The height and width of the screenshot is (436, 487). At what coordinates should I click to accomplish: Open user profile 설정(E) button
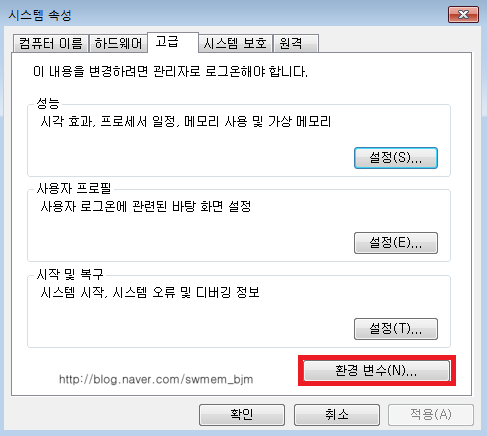[396, 243]
